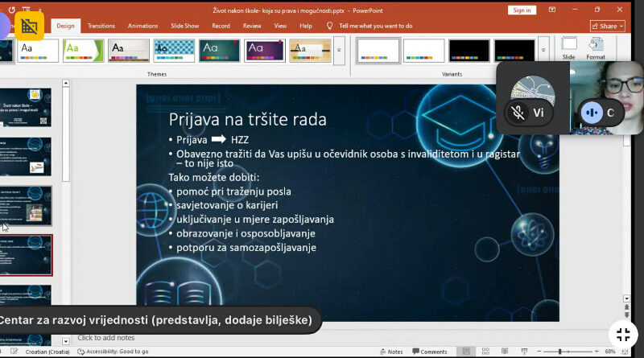The image size is (644, 358).
Task: Click the zoom slider handle
Action: tap(559, 352)
